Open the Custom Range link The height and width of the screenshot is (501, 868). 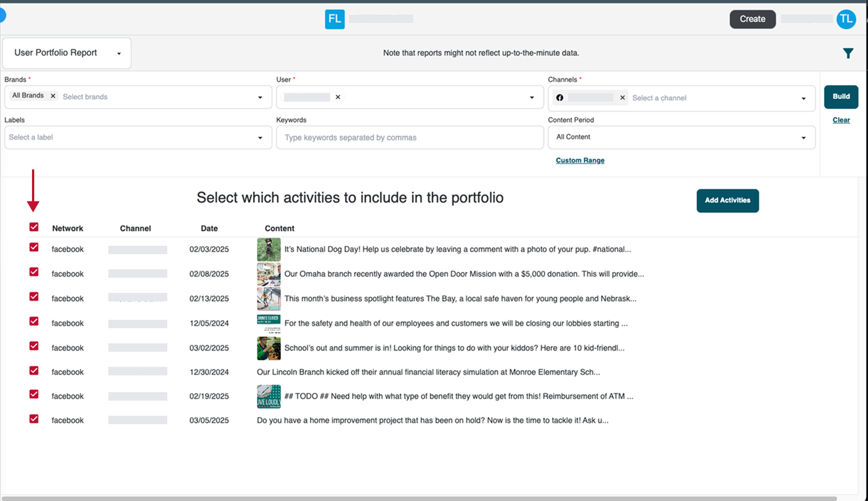(580, 160)
